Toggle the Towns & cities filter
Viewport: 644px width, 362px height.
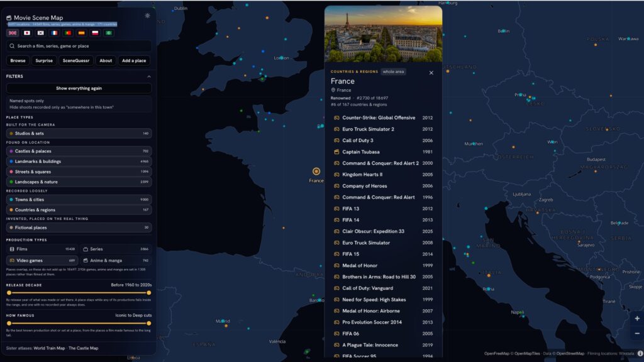pos(79,199)
